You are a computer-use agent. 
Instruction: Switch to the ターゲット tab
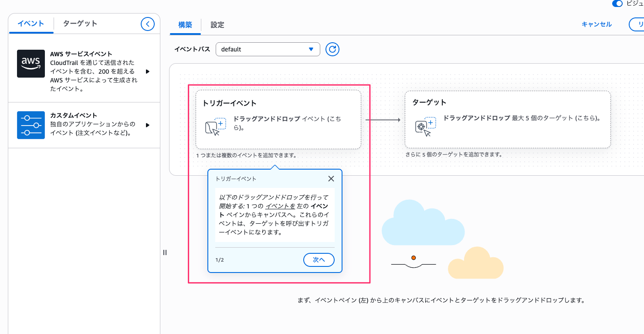pos(80,24)
